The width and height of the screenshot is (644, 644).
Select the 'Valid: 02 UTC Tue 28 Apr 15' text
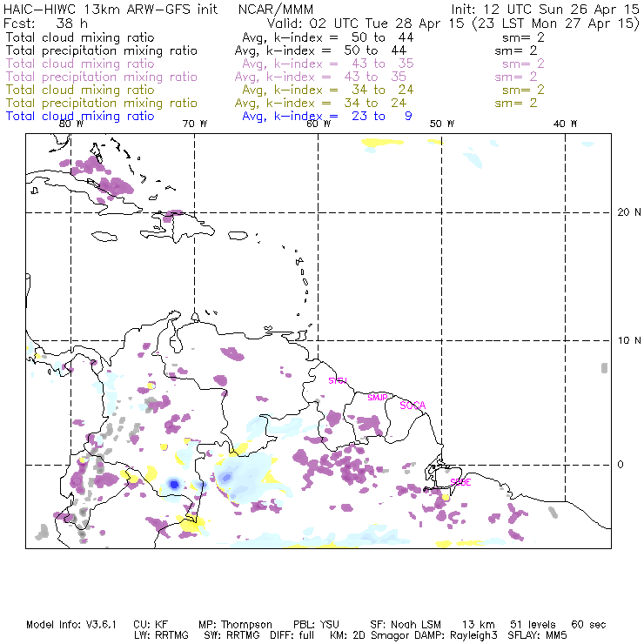pos(366,23)
